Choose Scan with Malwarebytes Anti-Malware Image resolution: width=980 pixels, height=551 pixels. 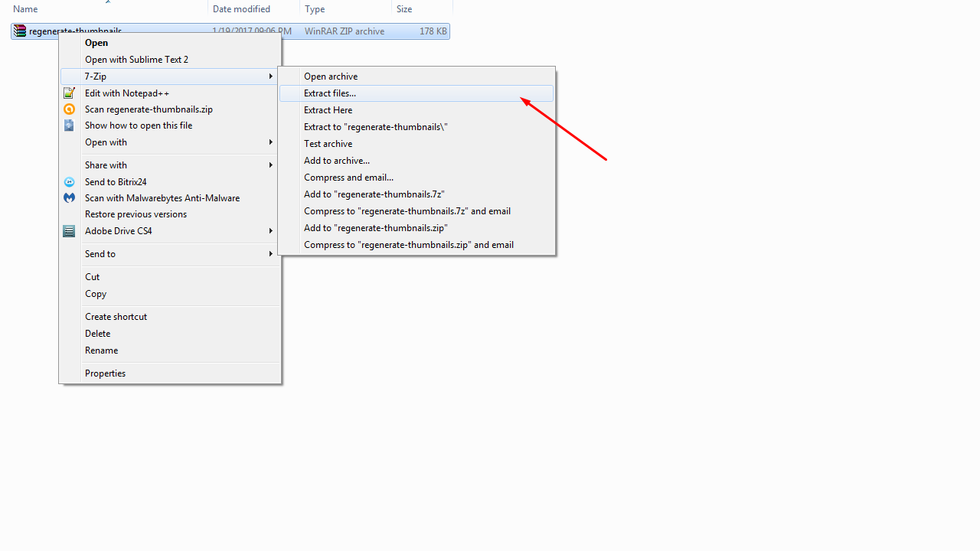point(170,198)
